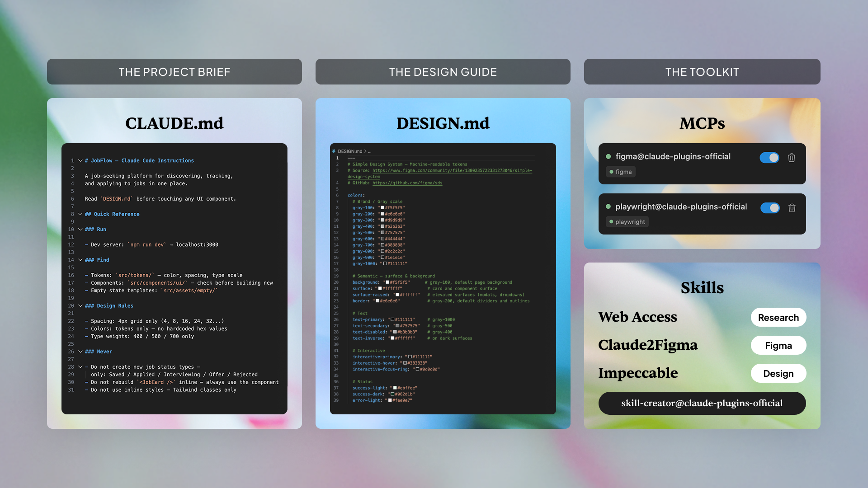Disable the figma@claude-plugins-official toggle
Image resolution: width=868 pixels, height=488 pixels.
pos(769,158)
